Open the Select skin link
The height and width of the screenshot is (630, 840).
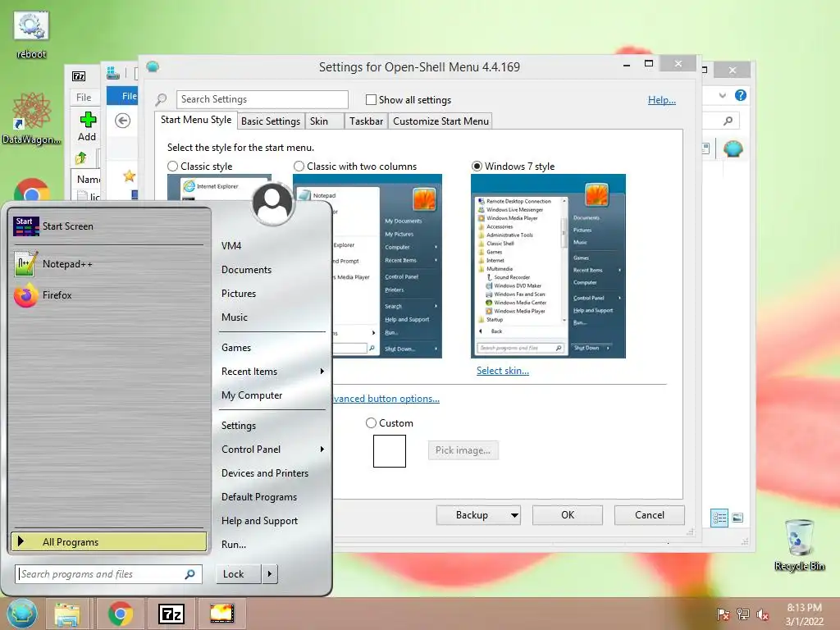[503, 371]
